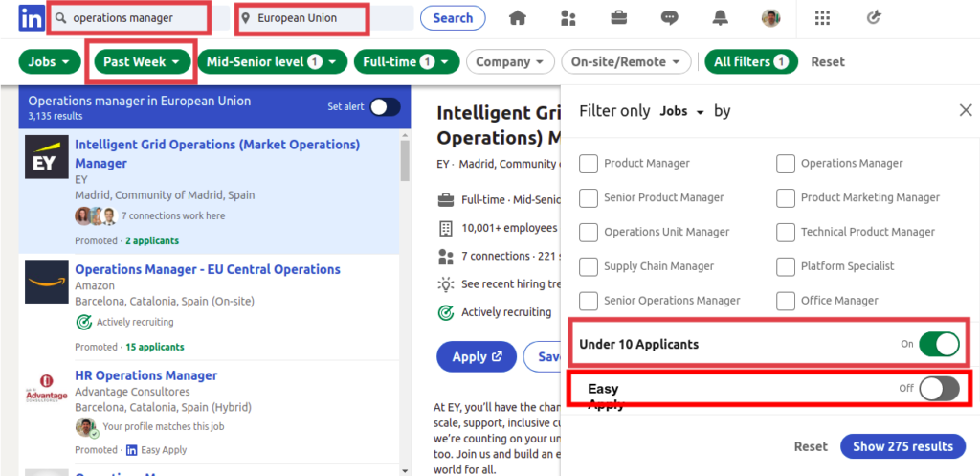
Task: Toggle the Set alert switch
Action: 385,107
